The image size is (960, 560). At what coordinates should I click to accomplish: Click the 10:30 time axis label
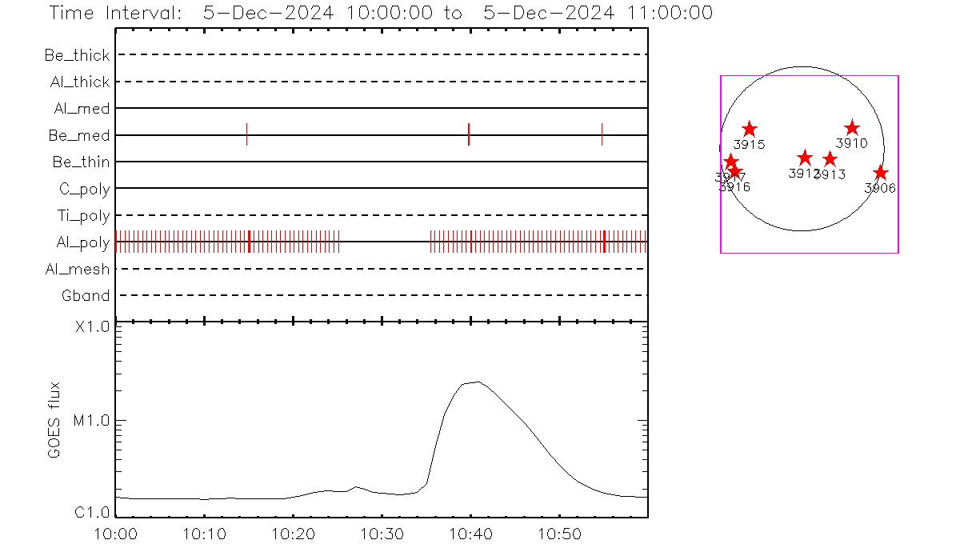click(x=382, y=534)
